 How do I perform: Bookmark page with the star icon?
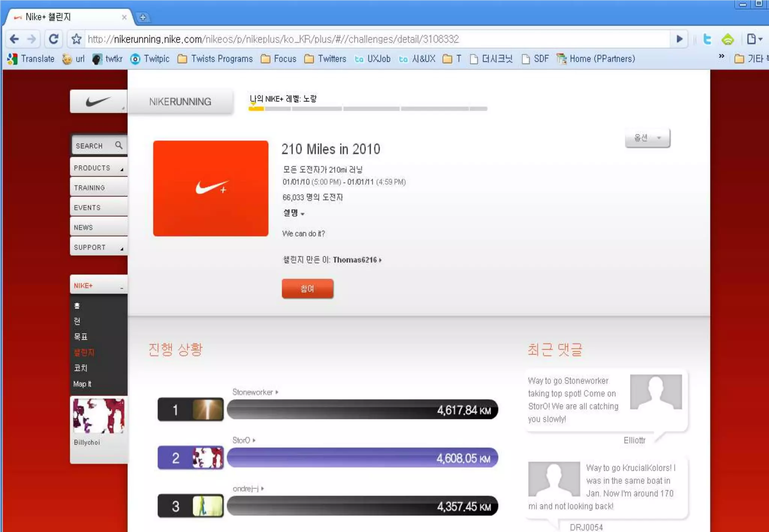tap(76, 39)
